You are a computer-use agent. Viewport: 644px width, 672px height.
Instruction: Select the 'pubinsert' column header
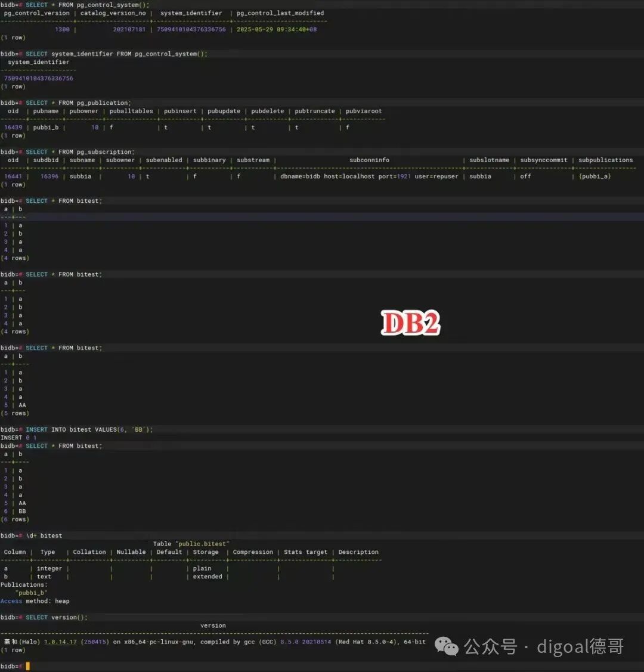tap(180, 111)
